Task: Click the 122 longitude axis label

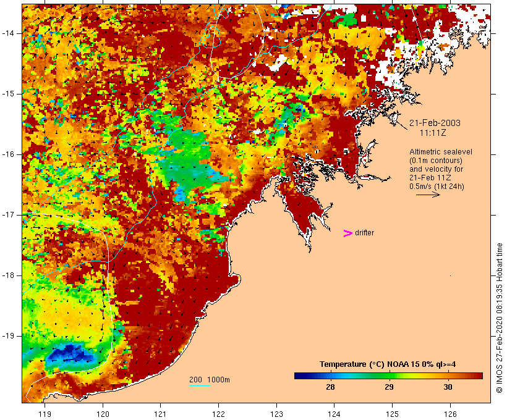Action: [219, 414]
